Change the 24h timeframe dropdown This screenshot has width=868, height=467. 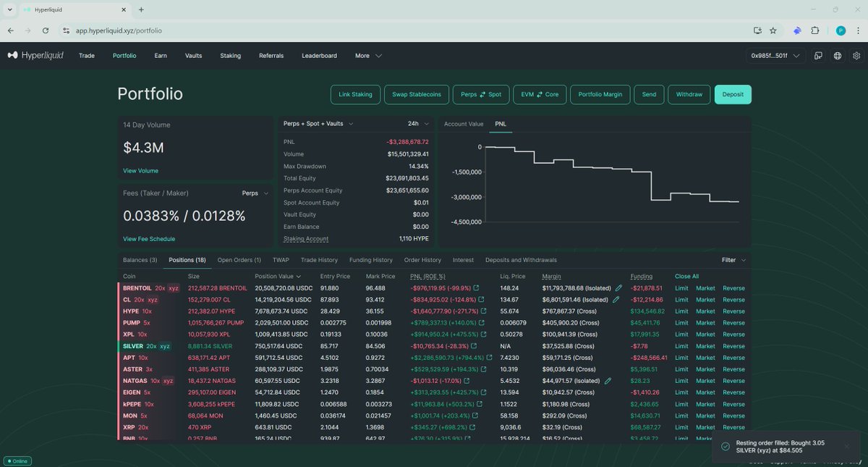point(417,124)
